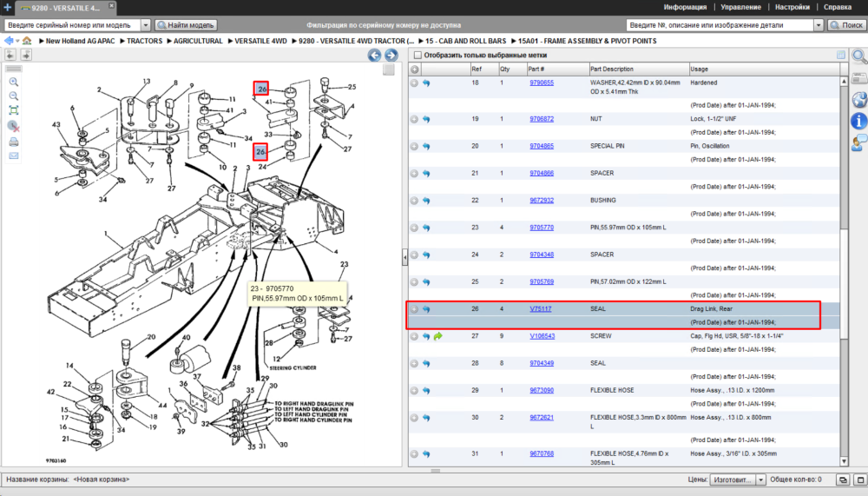This screenshot has width=868, height=496.
Task: Click the table layout icon above list
Action: click(841, 55)
